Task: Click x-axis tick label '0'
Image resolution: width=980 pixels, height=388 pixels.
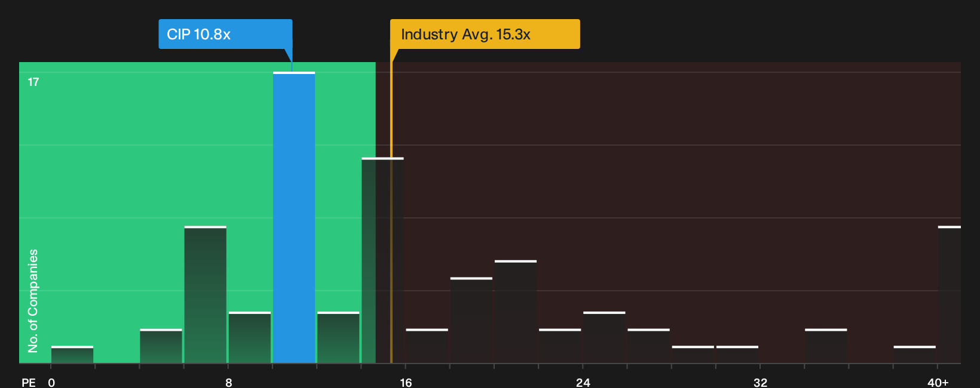Action: (x=51, y=383)
